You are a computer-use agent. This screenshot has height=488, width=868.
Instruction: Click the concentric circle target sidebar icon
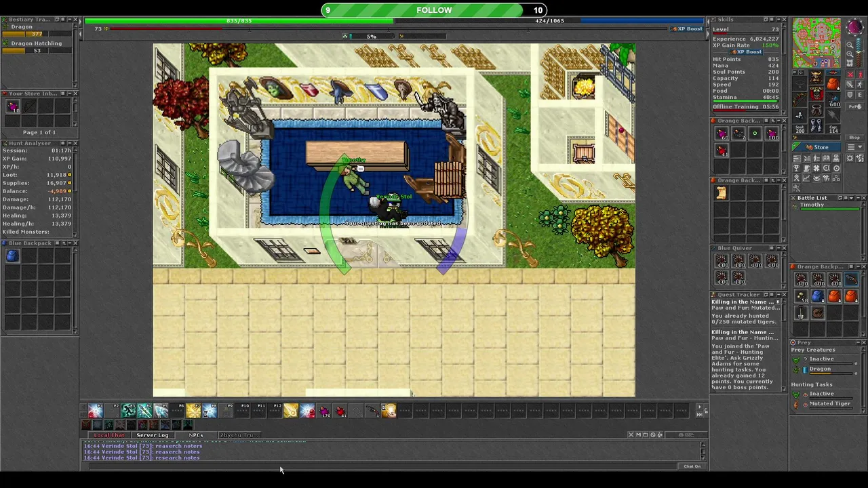[x=836, y=167]
